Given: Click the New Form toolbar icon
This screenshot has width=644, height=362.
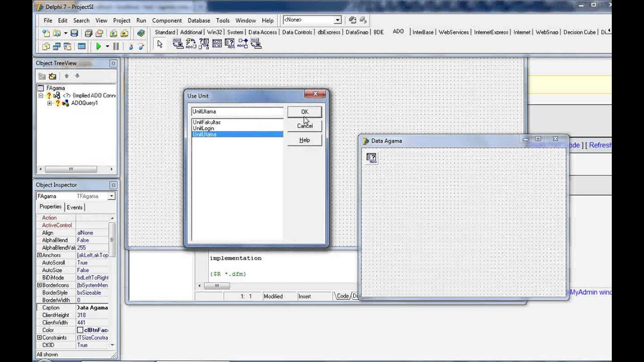Looking at the screenshot, I should 82,46.
